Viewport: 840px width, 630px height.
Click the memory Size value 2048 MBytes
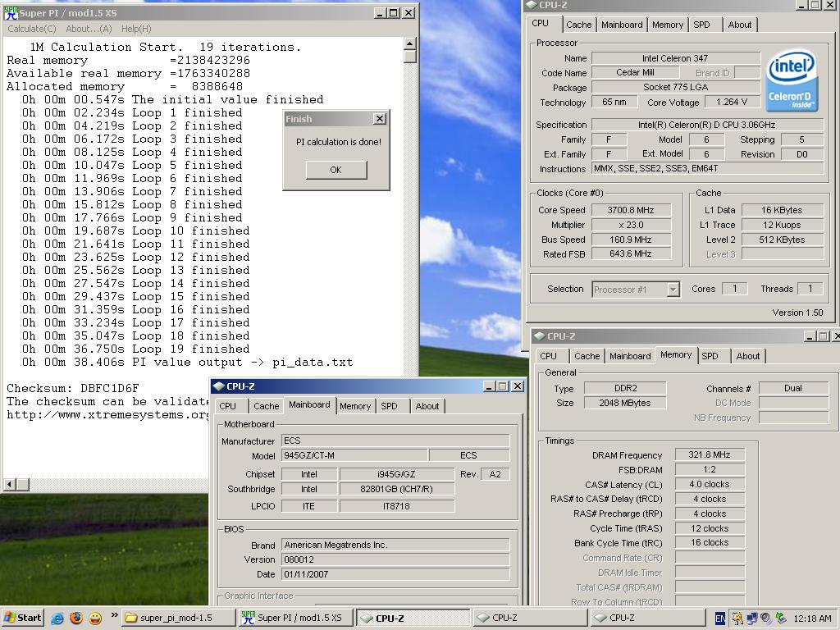point(624,403)
